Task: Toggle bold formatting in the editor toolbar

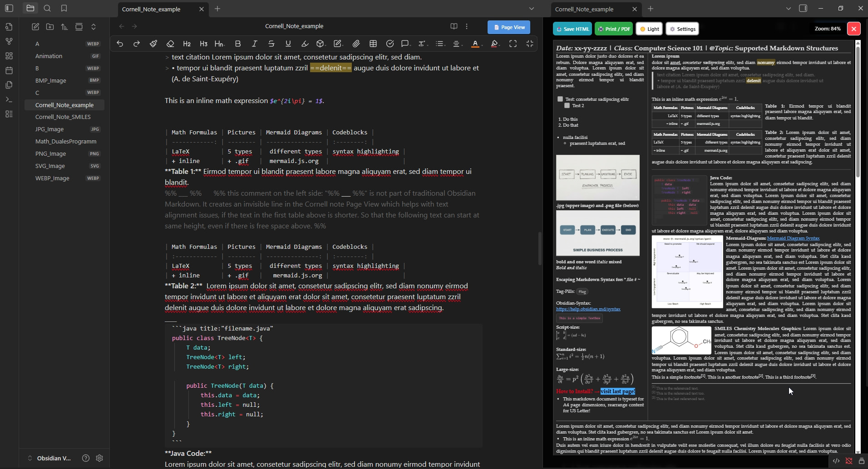Action: 238,44
